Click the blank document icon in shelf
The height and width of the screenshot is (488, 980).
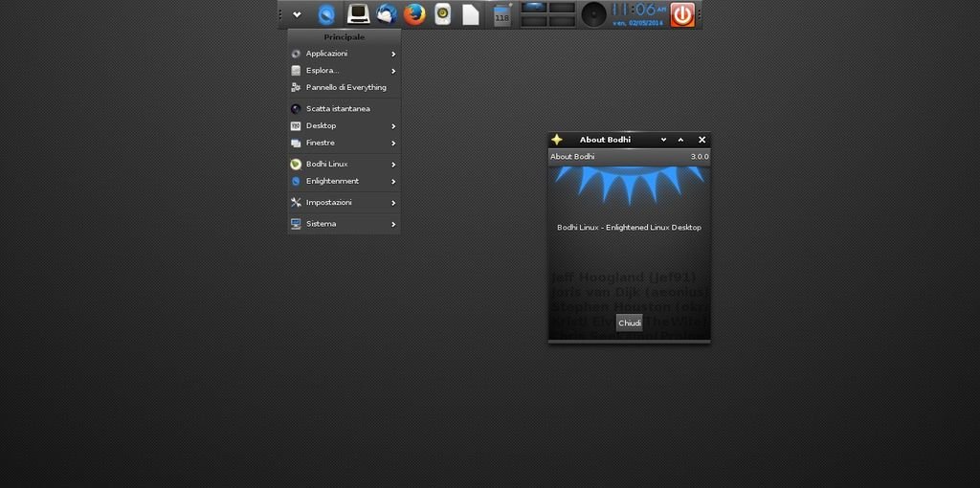471,14
